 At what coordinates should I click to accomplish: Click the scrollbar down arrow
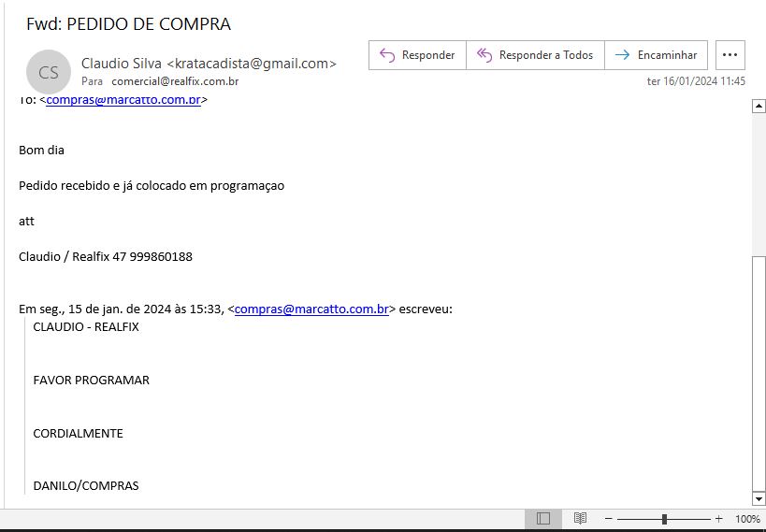pos(759,499)
